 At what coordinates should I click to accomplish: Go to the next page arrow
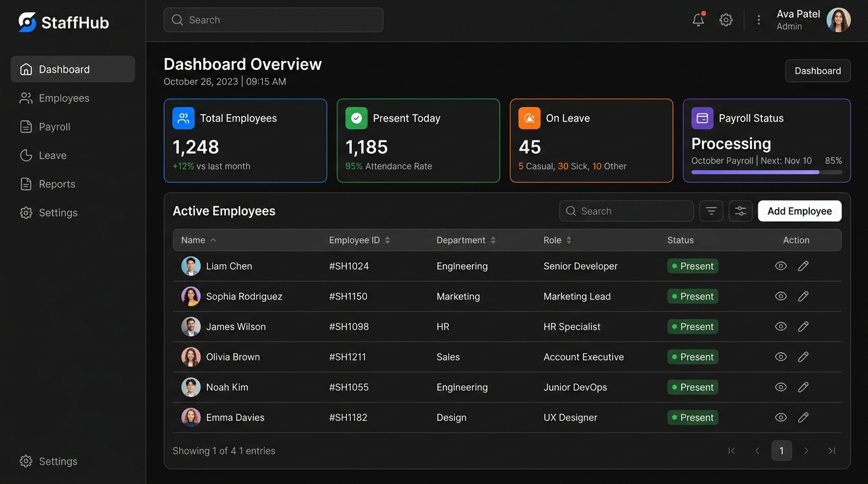pos(806,451)
